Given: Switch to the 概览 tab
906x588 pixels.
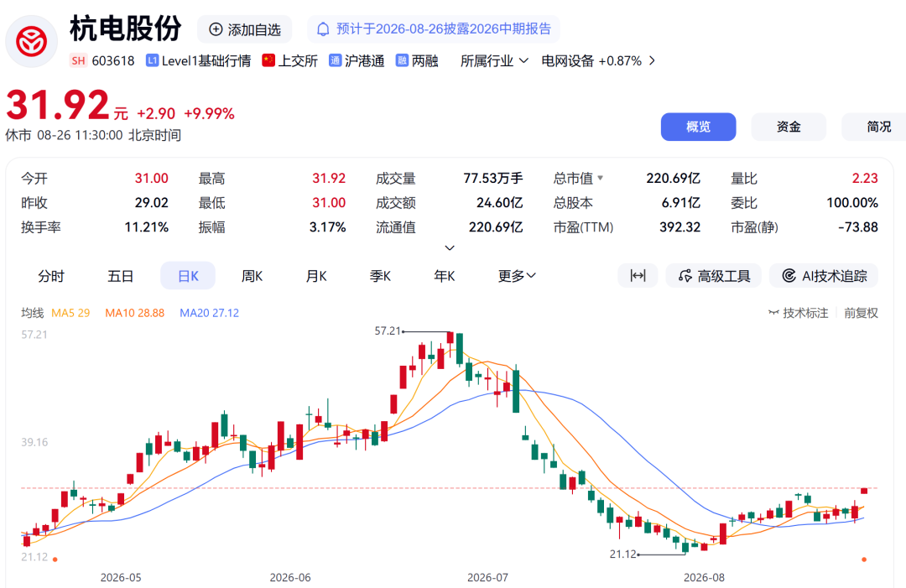Looking at the screenshot, I should 699,127.
